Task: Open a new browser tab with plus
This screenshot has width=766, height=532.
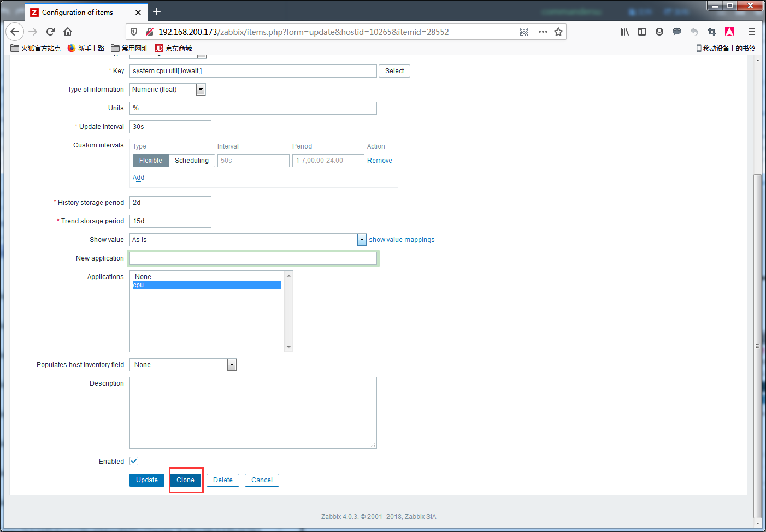Action: tap(157, 11)
